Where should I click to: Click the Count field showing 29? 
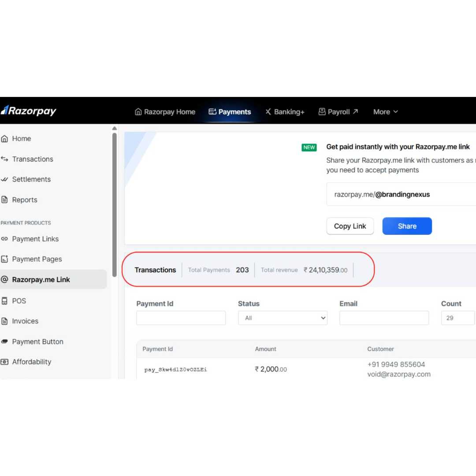[458, 318]
